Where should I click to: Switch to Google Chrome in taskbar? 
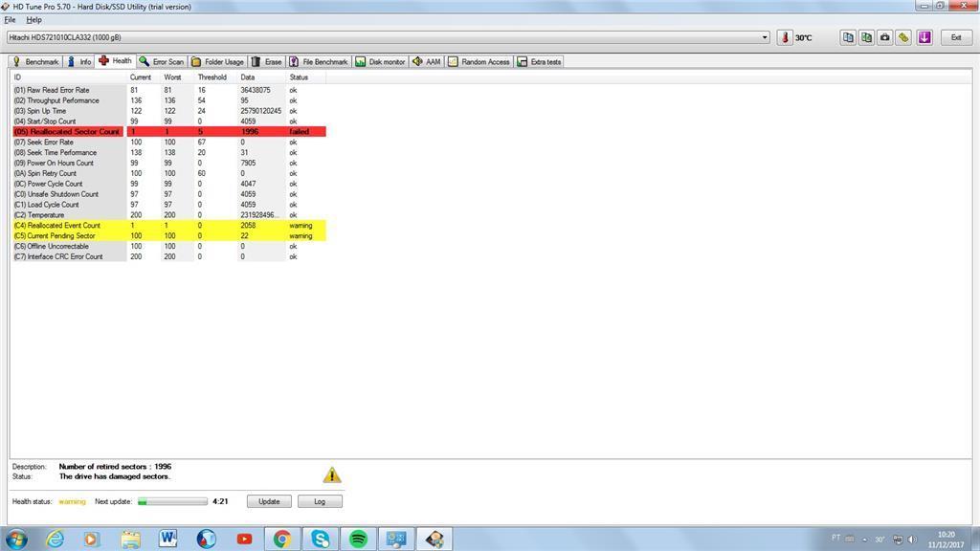click(282, 539)
